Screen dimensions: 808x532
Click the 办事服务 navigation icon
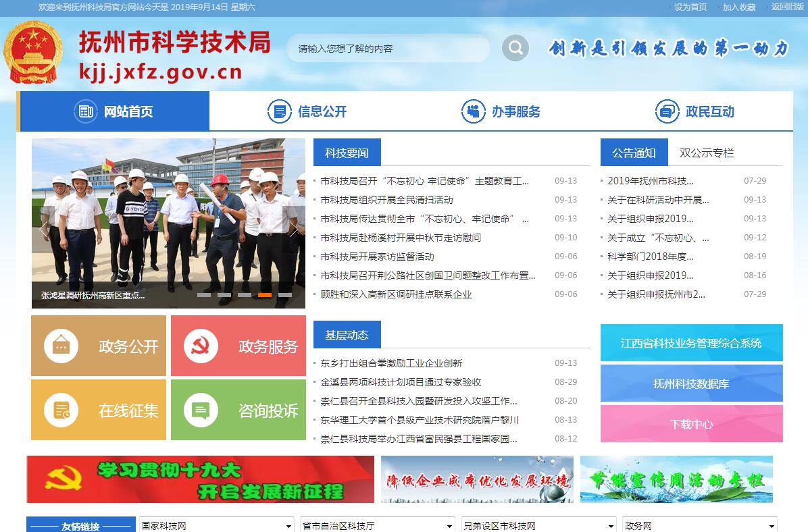(473, 111)
